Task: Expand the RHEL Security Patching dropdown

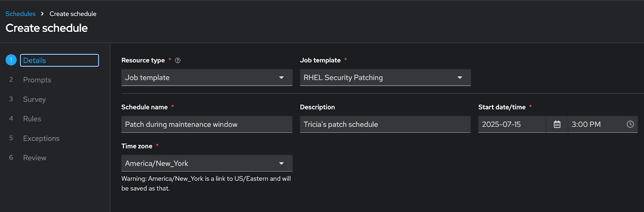Action: (x=385, y=77)
